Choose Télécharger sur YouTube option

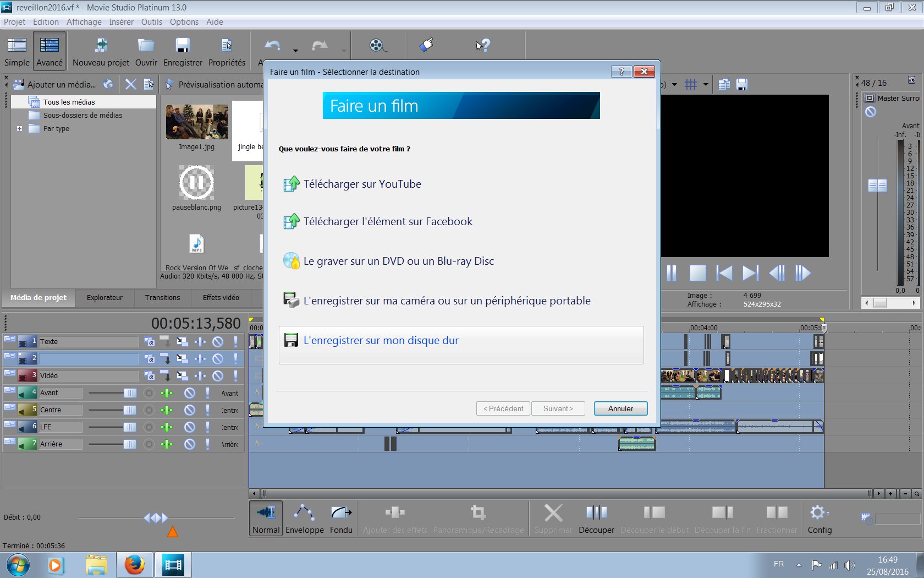pos(362,184)
